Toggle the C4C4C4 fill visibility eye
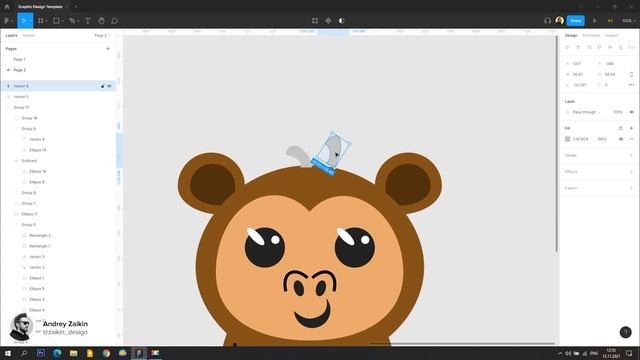 coord(621,139)
